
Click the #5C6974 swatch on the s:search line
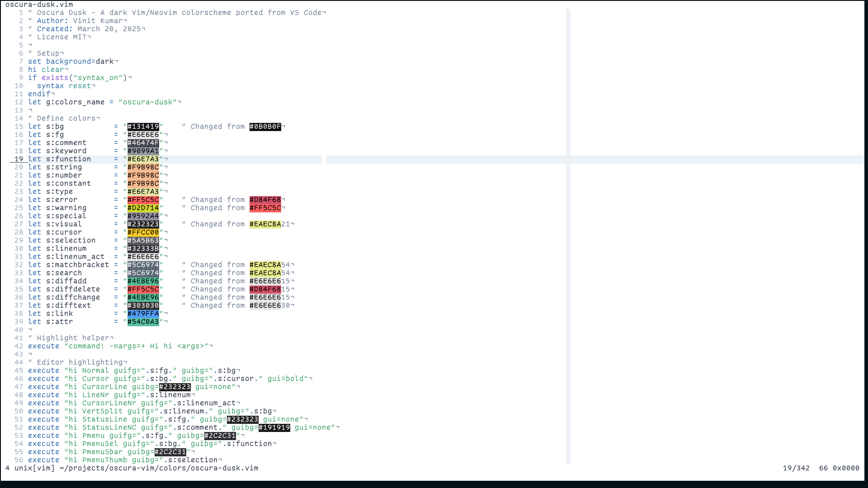pyautogui.click(x=143, y=273)
